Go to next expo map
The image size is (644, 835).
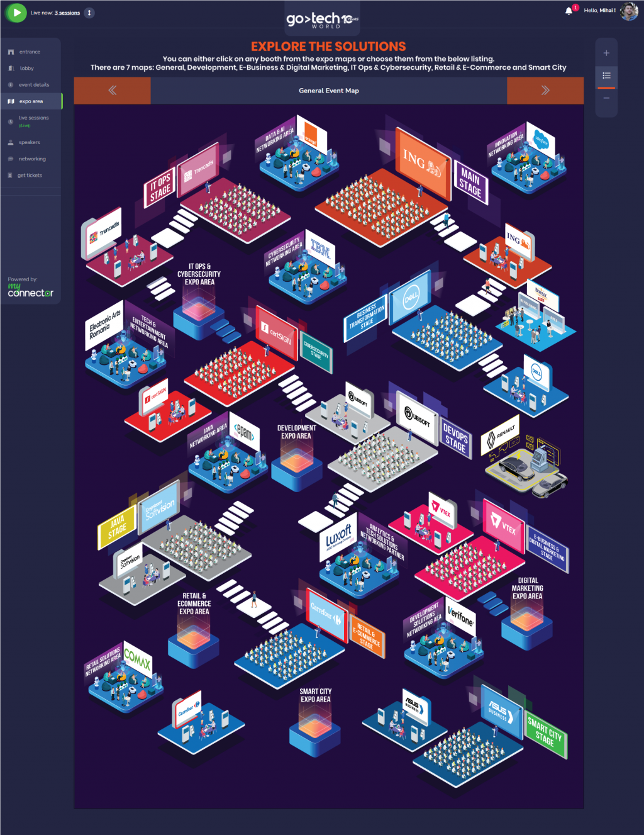[545, 91]
